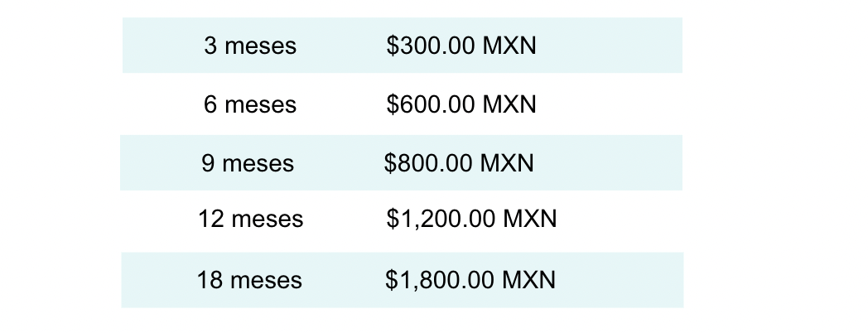This screenshot has width=868, height=333.
Task: Select the 18 meses duration cell
Action: pyautogui.click(x=249, y=280)
